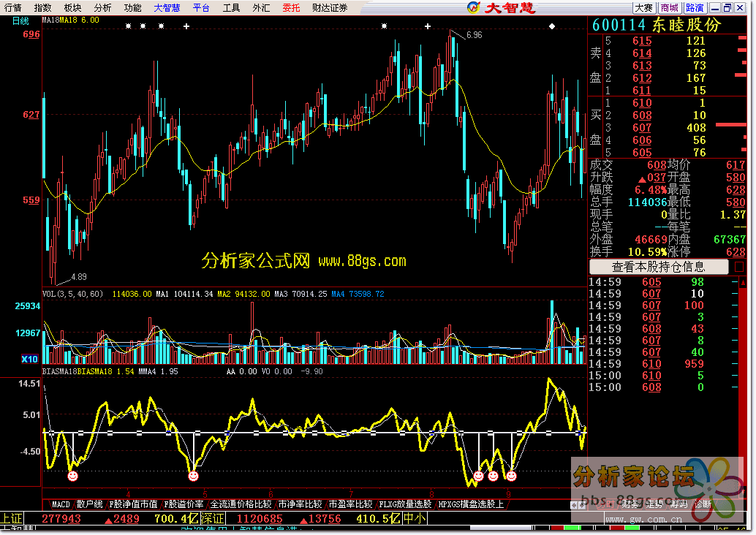Click the plus marker right of three stars
The image size is (756, 535).
coord(186,26)
